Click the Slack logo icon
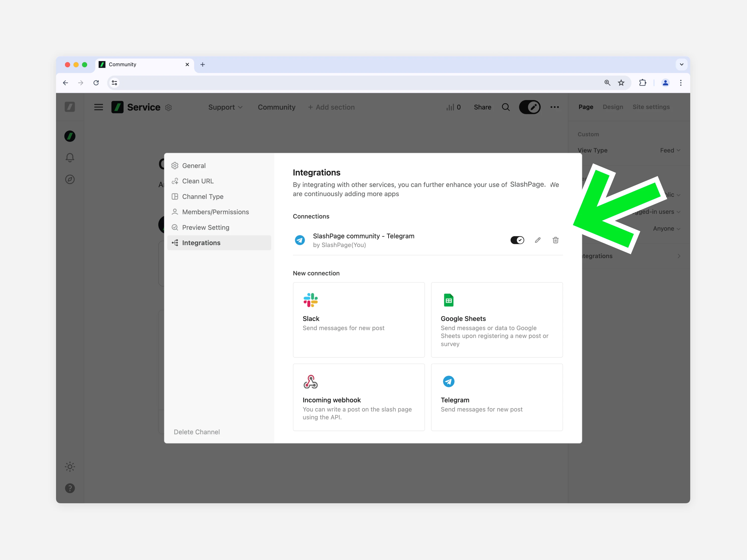The width and height of the screenshot is (747, 560). tap(311, 300)
